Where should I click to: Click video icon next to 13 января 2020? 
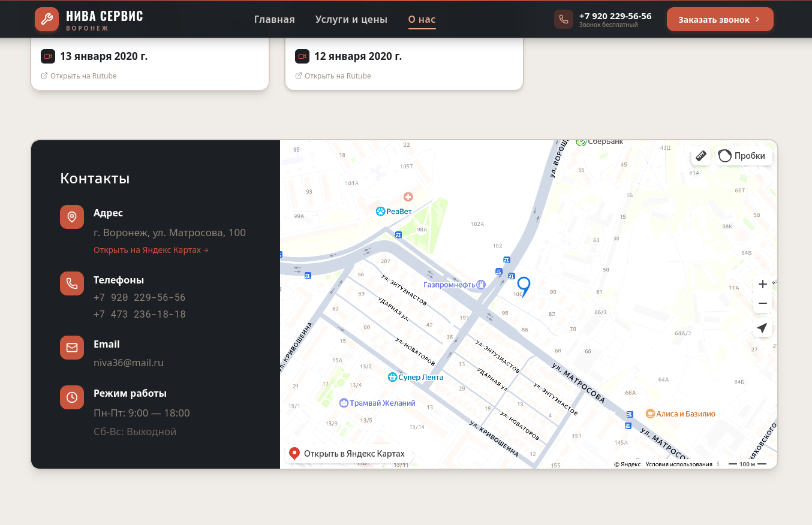48,56
